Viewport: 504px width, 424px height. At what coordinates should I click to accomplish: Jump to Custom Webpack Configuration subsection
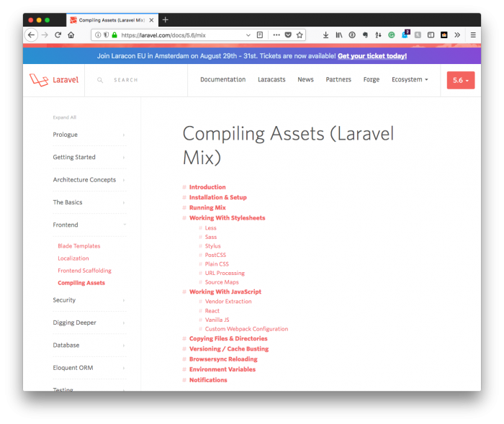point(246,329)
